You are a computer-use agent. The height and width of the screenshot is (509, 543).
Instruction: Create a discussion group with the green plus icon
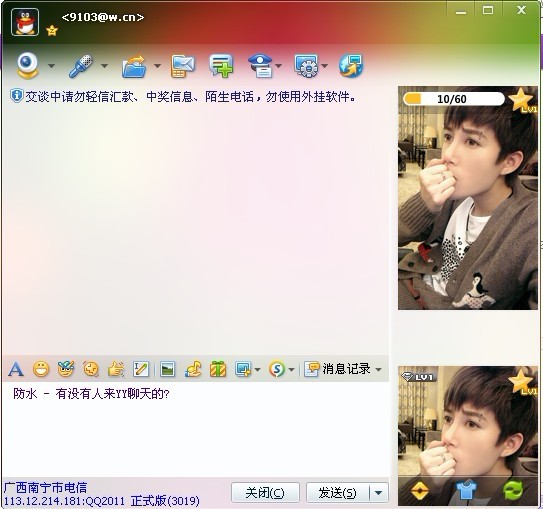coord(221,65)
